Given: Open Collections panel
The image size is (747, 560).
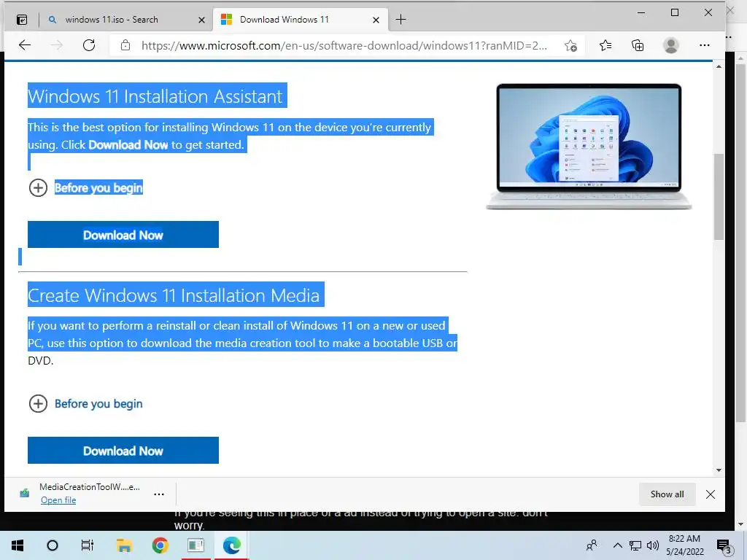Looking at the screenshot, I should 638,45.
